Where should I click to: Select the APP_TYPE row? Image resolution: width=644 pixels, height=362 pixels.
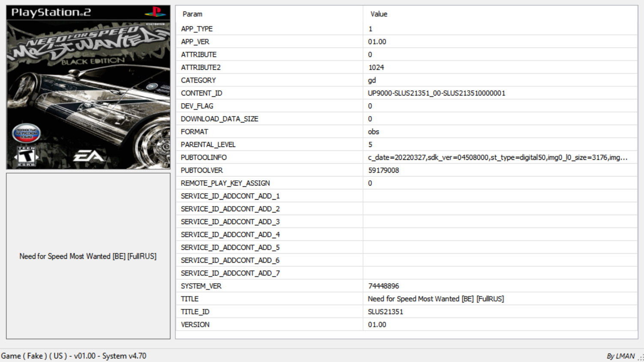pyautogui.click(x=406, y=29)
